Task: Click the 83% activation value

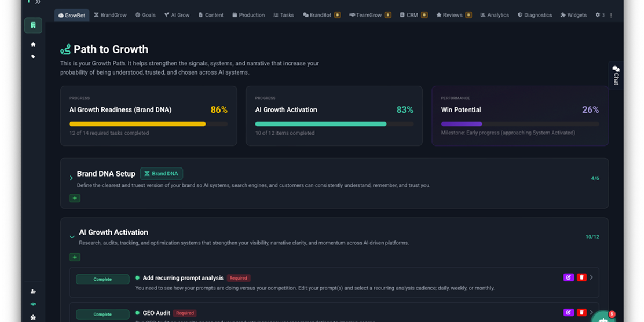Action: (x=405, y=109)
